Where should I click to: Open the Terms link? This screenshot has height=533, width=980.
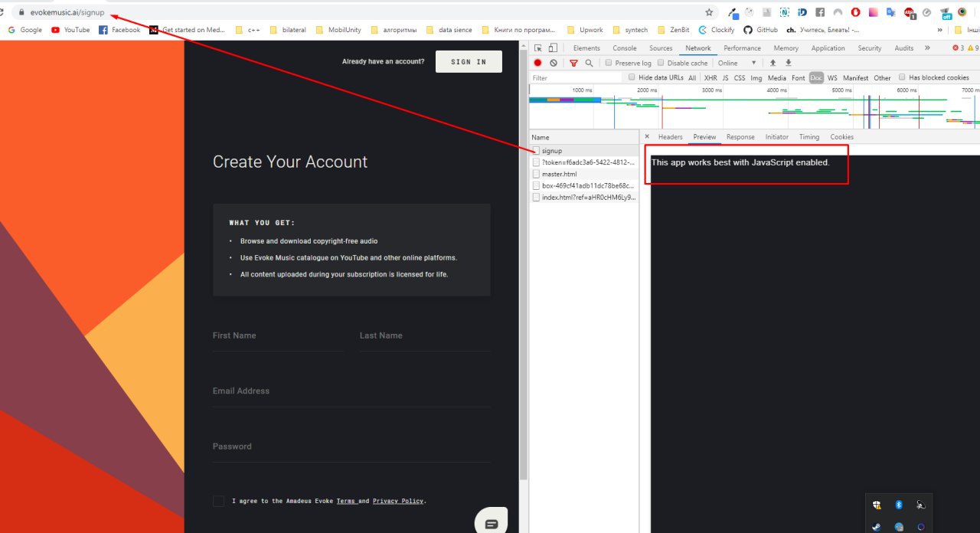pyautogui.click(x=345, y=501)
